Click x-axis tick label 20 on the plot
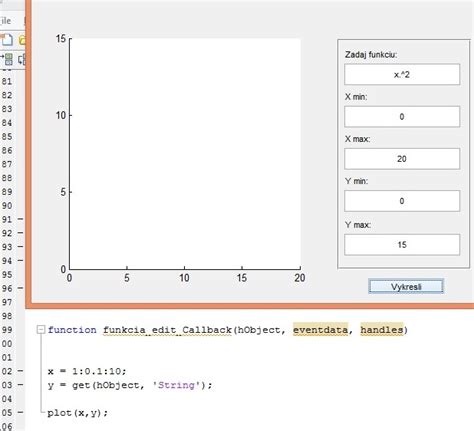Viewport: 474px width, 431px height. tap(300, 278)
